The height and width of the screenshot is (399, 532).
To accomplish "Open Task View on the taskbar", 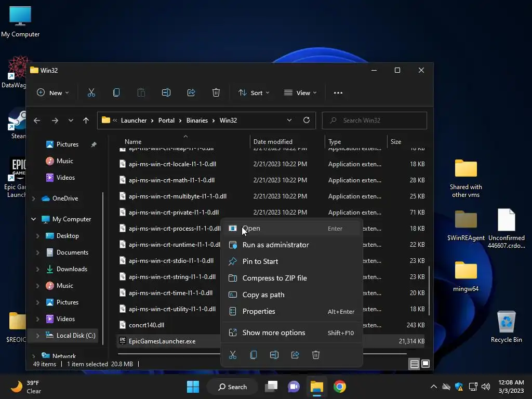I will pos(271,387).
